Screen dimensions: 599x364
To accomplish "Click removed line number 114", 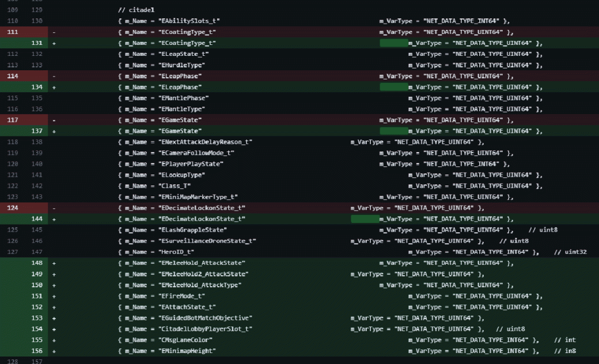I will point(13,76).
